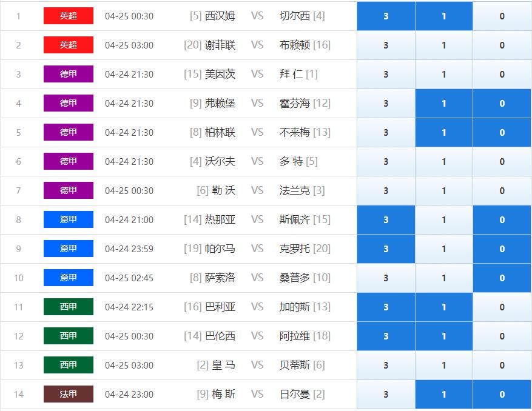This screenshot has width=532, height=411.
Task: Click the 法甲 league tag
Action: click(x=69, y=395)
